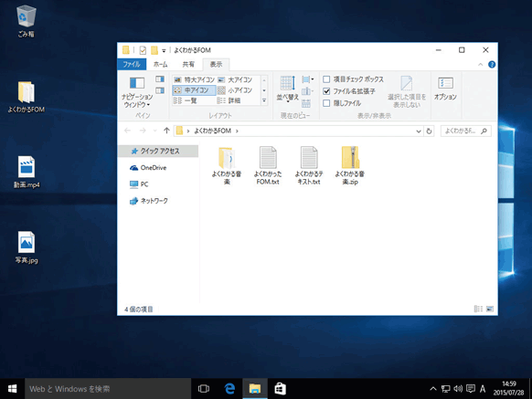Click the 表示 ribbon tab
Image resolution: width=532 pixels, height=399 pixels.
pyautogui.click(x=216, y=64)
